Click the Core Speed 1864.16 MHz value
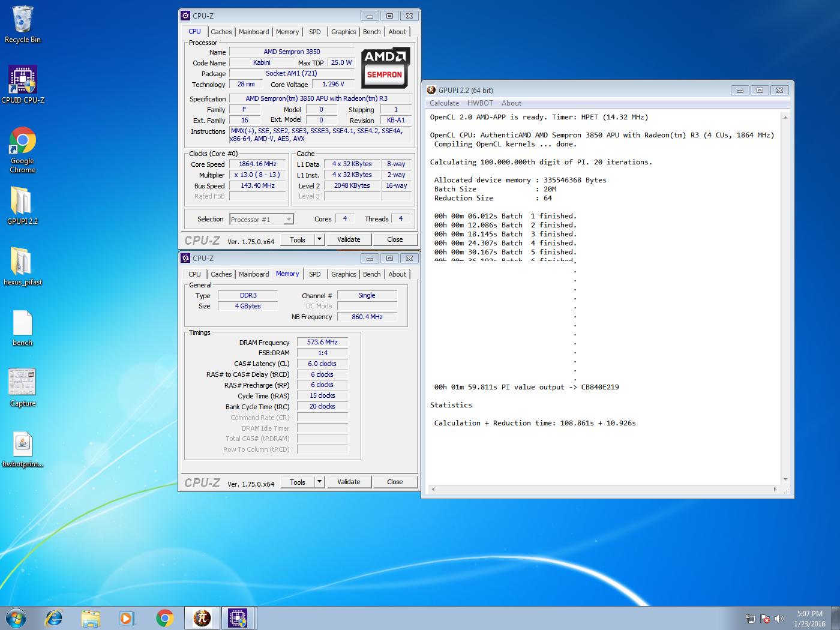The image size is (840, 630). 257,164
